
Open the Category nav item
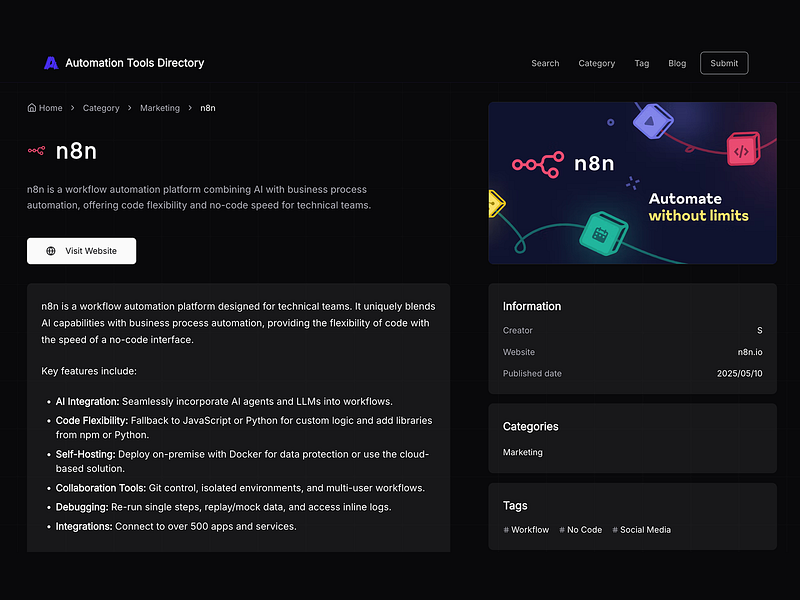point(596,63)
